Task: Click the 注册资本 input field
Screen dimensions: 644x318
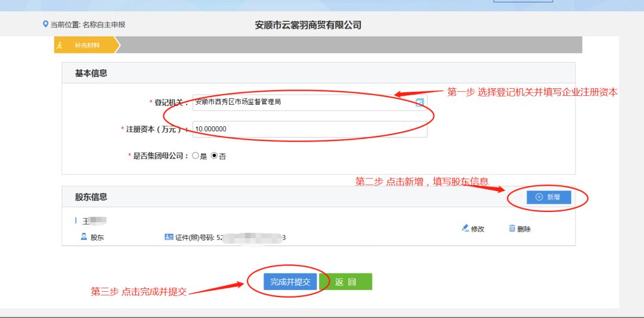Action: 309,129
